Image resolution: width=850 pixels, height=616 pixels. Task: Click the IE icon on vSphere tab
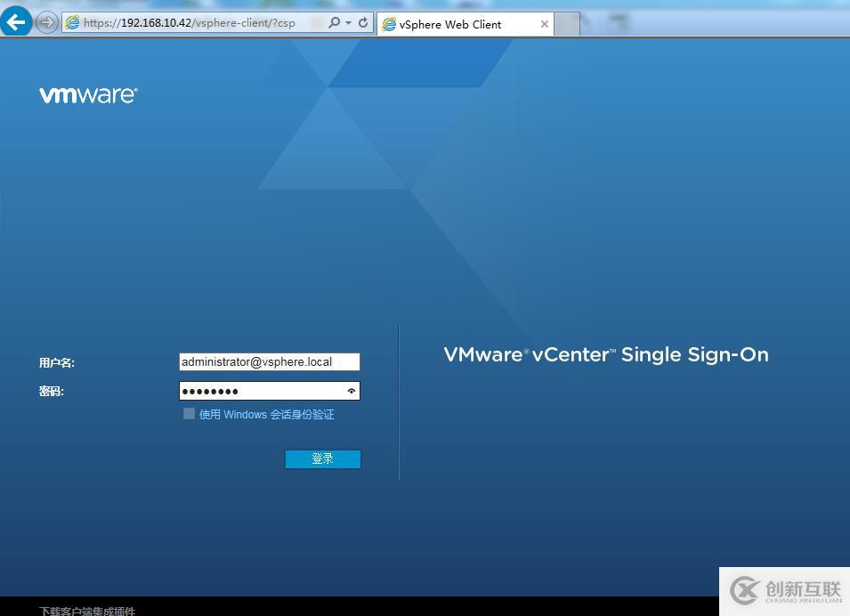click(x=389, y=24)
